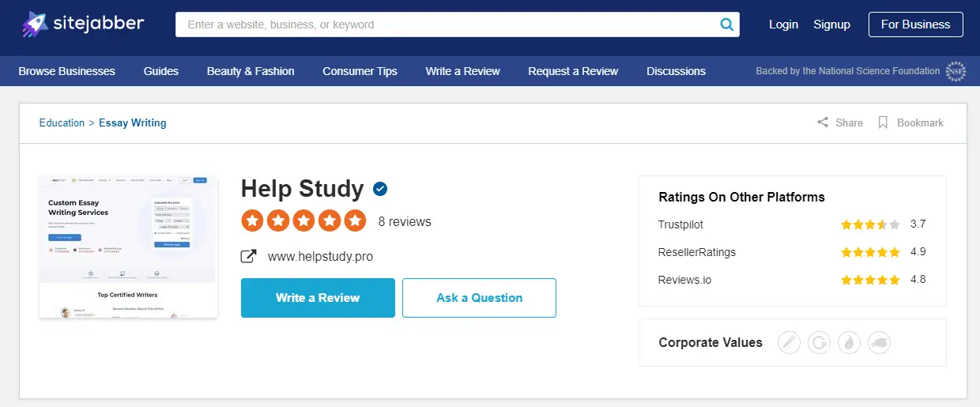Click the Ask a Question button
980x407 pixels.
pos(479,298)
